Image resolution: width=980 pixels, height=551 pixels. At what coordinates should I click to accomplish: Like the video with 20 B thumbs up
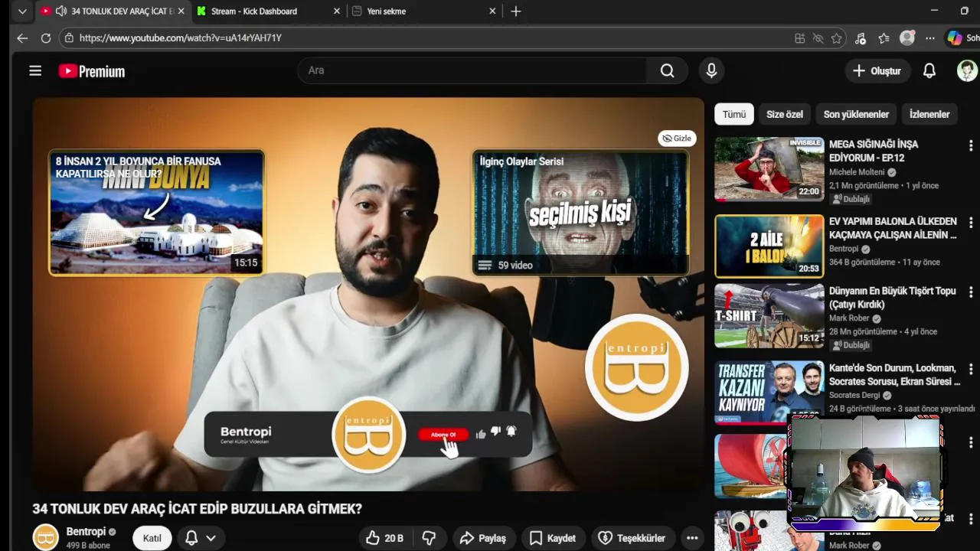(385, 538)
